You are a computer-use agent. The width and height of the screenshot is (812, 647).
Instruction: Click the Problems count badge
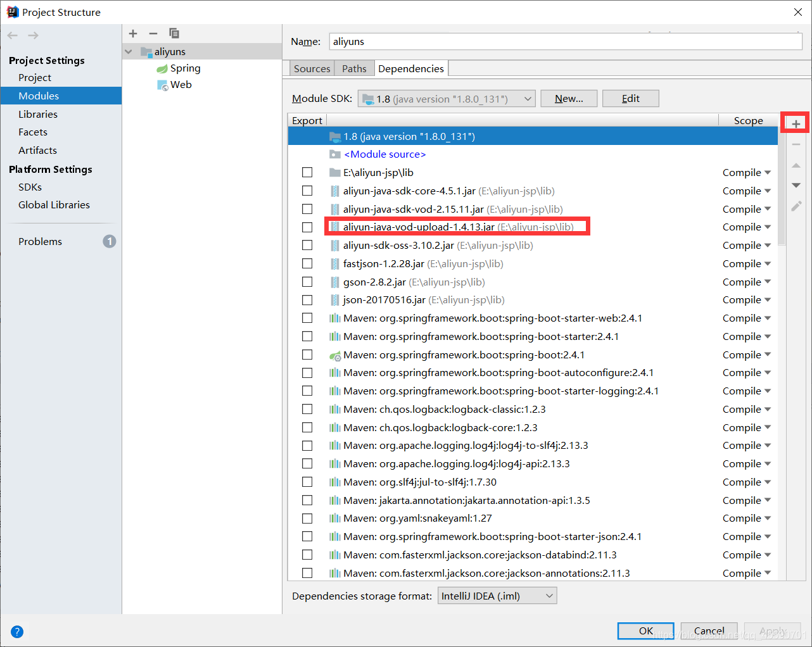pos(110,241)
